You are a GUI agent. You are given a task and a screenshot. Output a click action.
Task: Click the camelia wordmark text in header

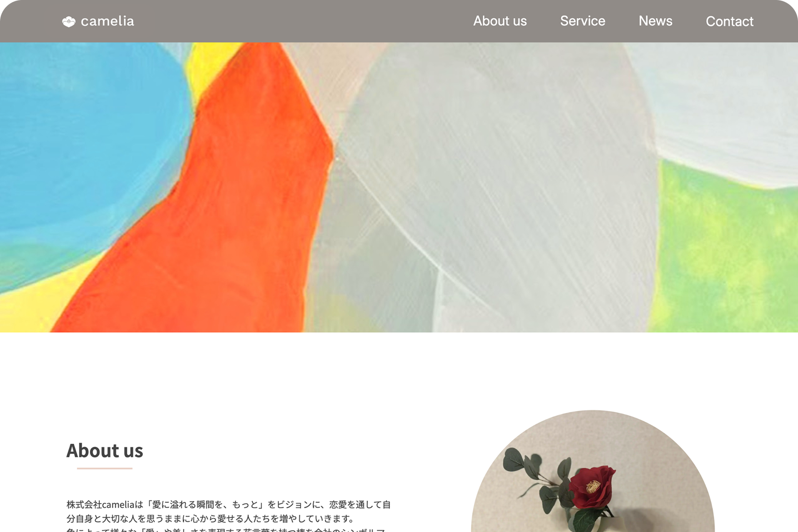[x=107, y=21]
